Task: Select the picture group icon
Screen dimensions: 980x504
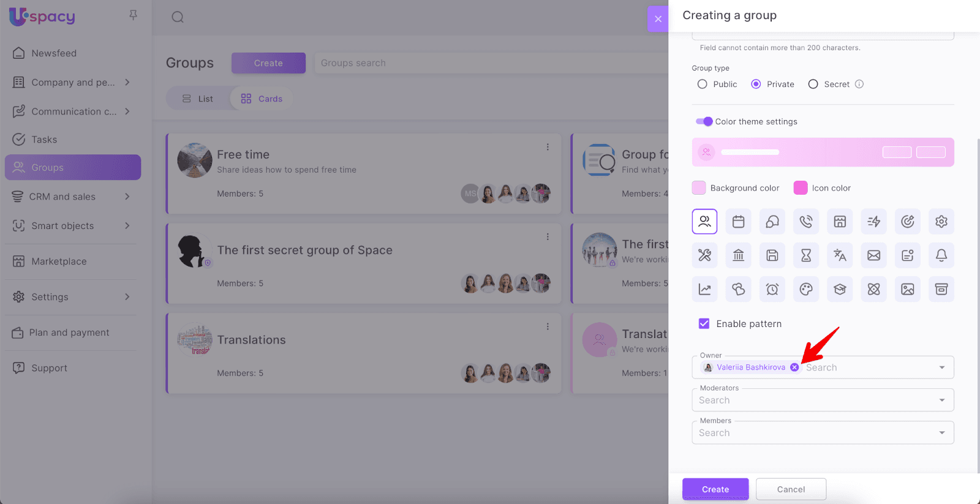Action: click(908, 289)
